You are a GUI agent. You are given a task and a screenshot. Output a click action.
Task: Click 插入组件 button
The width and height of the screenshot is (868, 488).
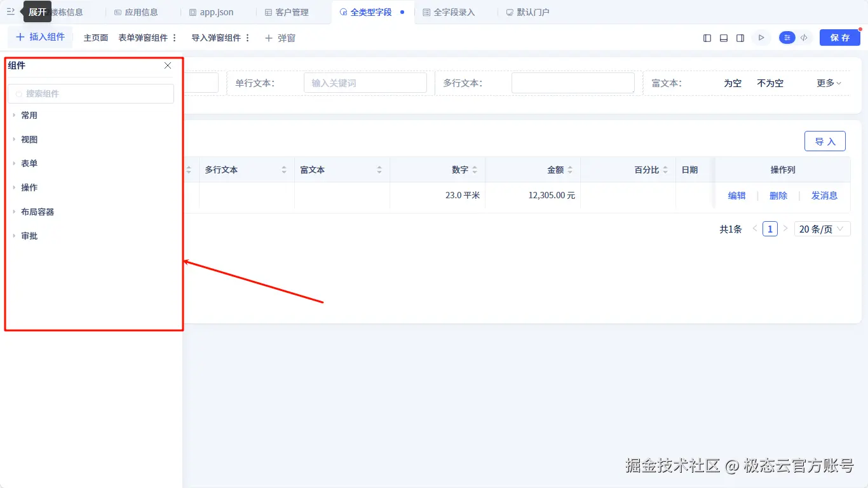coord(40,37)
